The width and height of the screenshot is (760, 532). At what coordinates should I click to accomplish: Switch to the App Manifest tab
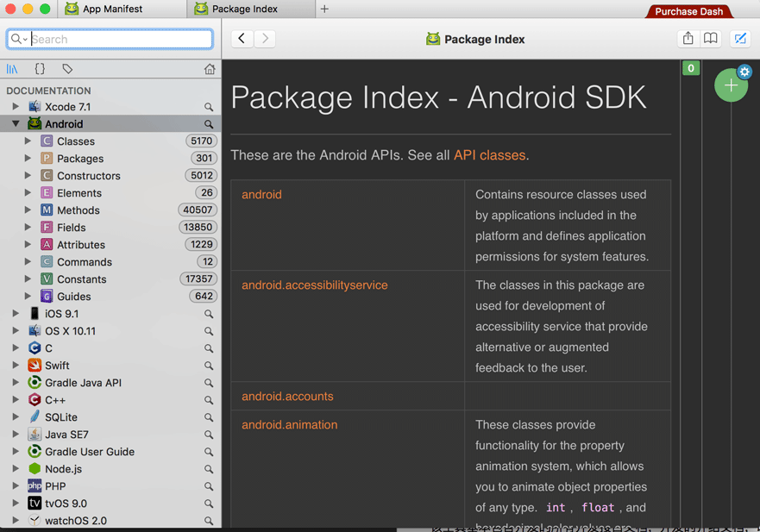click(x=112, y=9)
